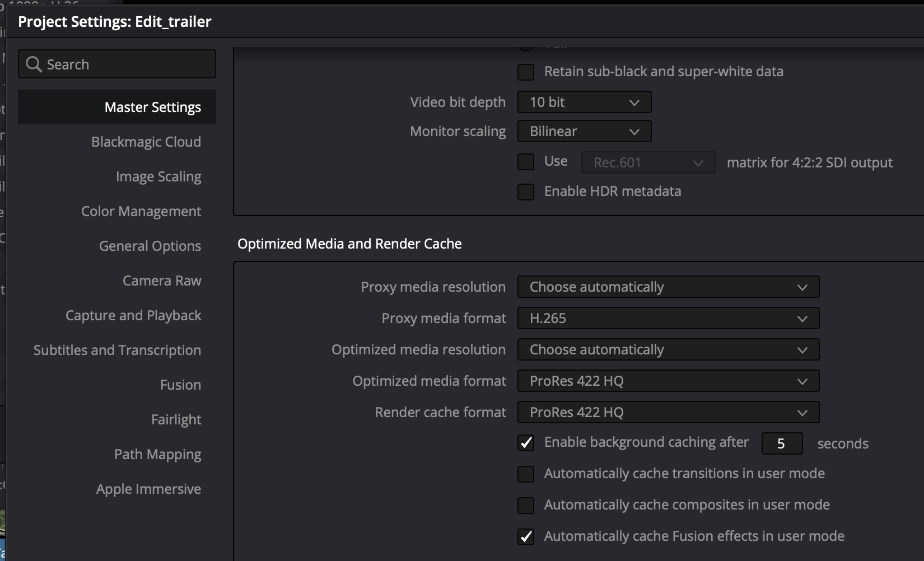
Task: Open Blackmagic Cloud settings
Action: click(146, 142)
